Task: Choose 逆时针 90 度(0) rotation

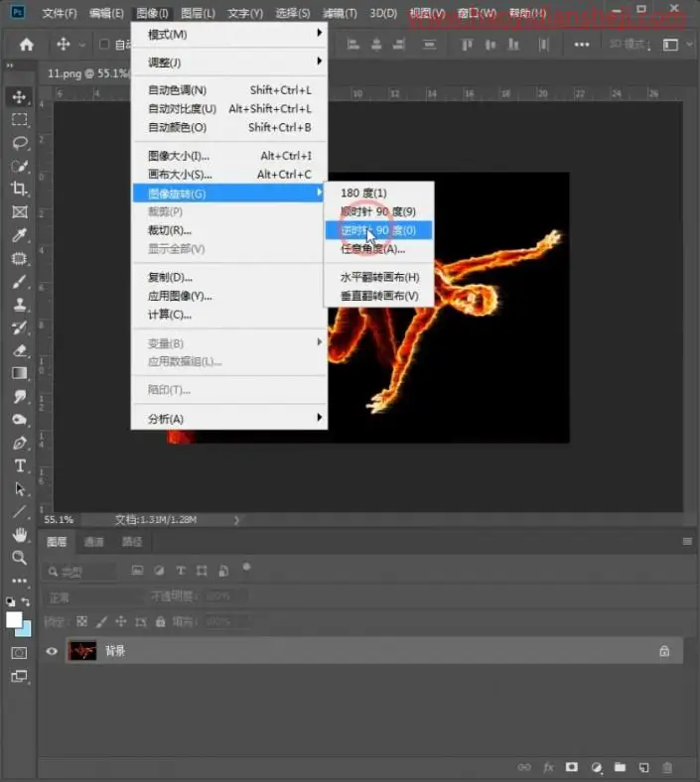Action: [378, 230]
